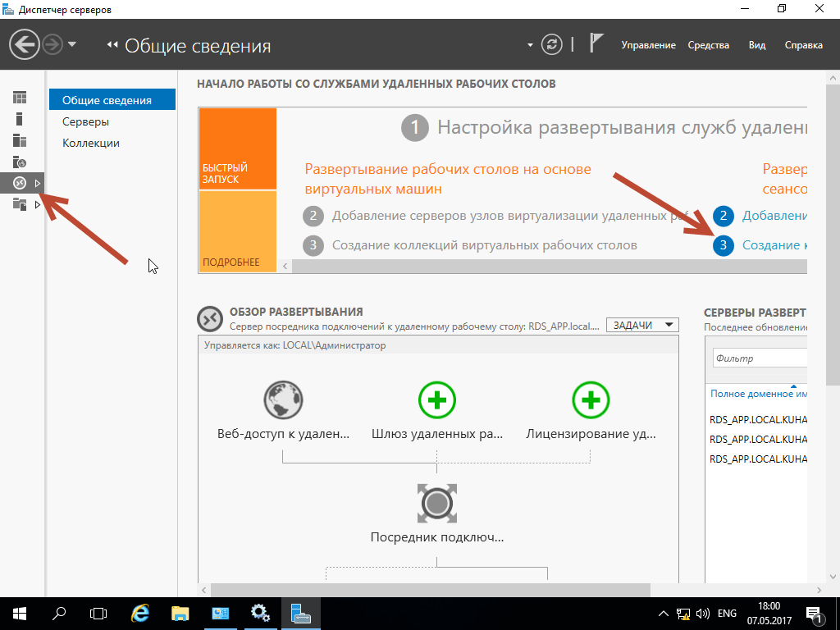
Task: Select the 'Веб-доступ к удален...' globe icon
Action: tap(283, 400)
